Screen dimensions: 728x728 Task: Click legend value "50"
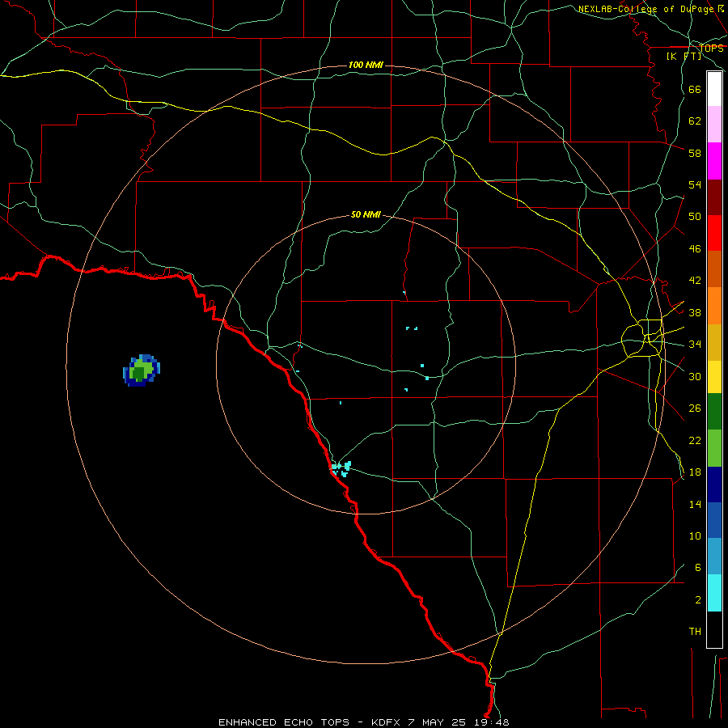[695, 217]
